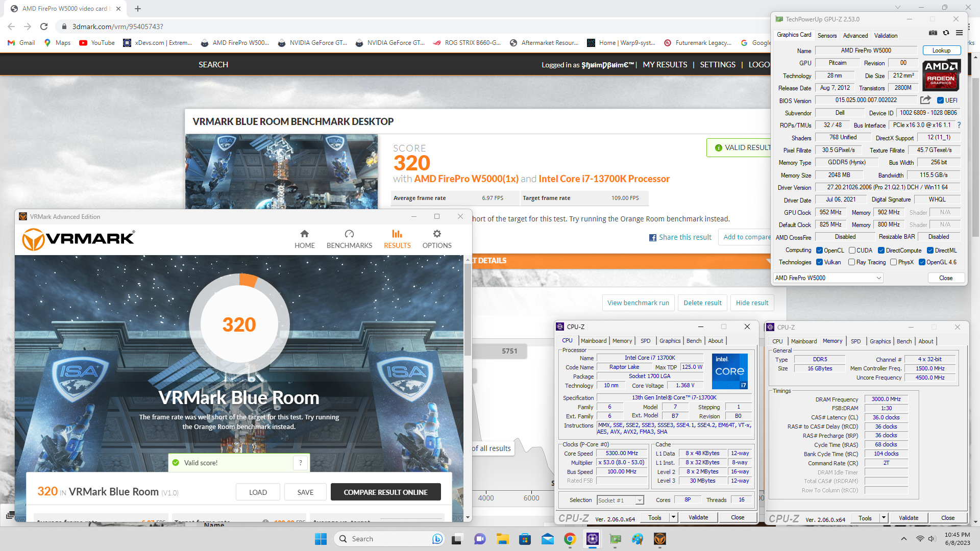Click VRMark icon in taskbar

659,539
